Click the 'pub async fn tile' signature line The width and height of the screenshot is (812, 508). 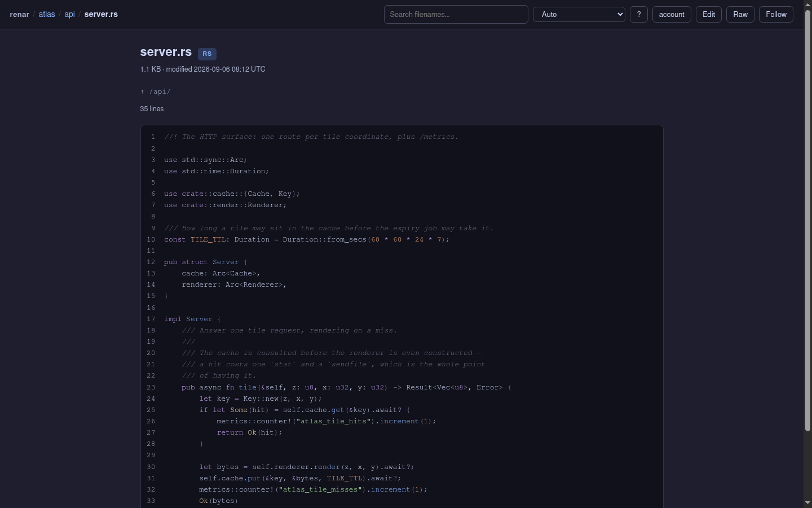pos(346,387)
